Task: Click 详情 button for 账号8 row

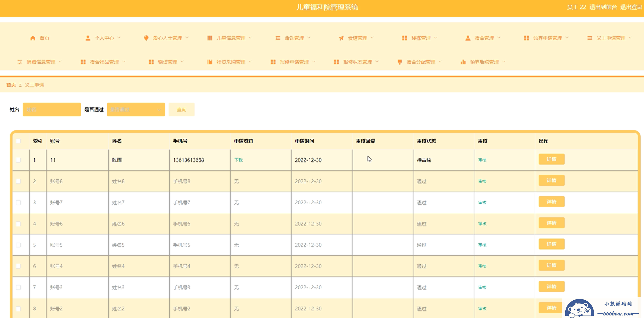Action: click(x=551, y=181)
